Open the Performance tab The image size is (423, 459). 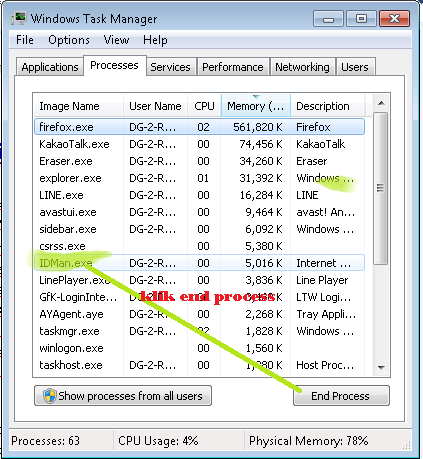[233, 67]
